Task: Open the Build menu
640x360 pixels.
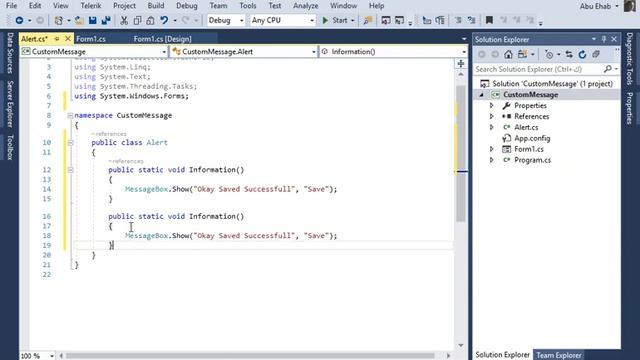Action: click(x=156, y=6)
